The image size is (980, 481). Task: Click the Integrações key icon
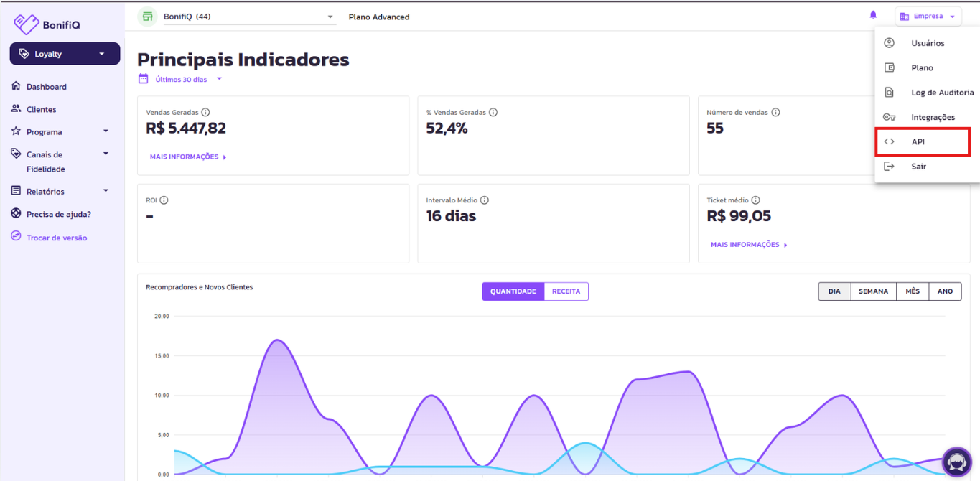pos(889,117)
